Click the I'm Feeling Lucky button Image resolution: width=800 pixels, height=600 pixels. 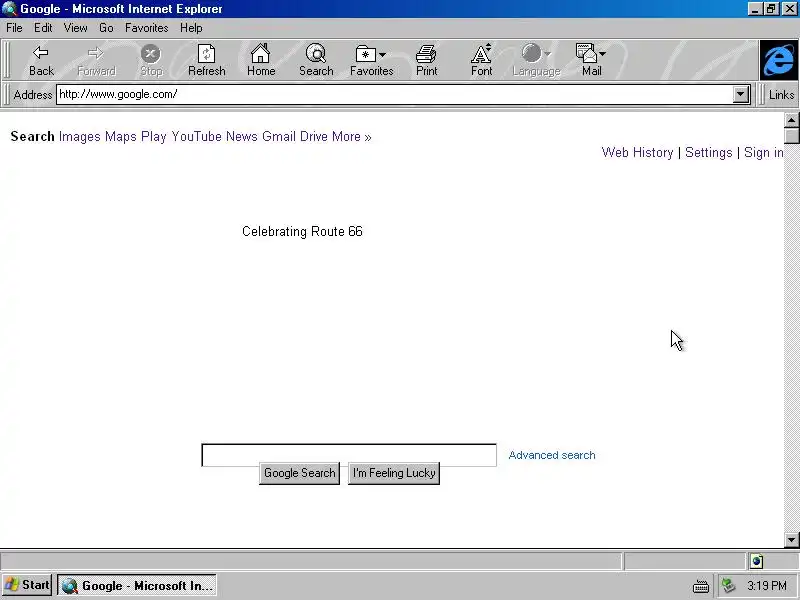(394, 473)
